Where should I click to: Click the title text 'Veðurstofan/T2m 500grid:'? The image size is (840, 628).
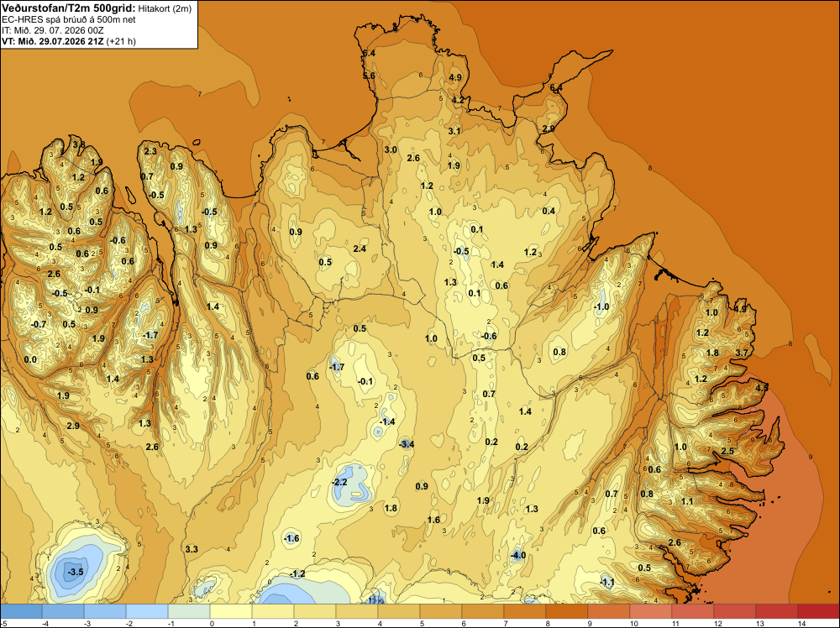[69, 8]
